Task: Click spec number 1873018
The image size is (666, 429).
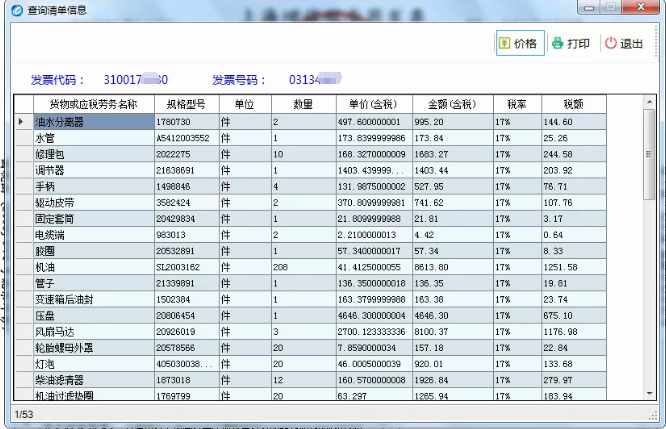Action: (186, 380)
